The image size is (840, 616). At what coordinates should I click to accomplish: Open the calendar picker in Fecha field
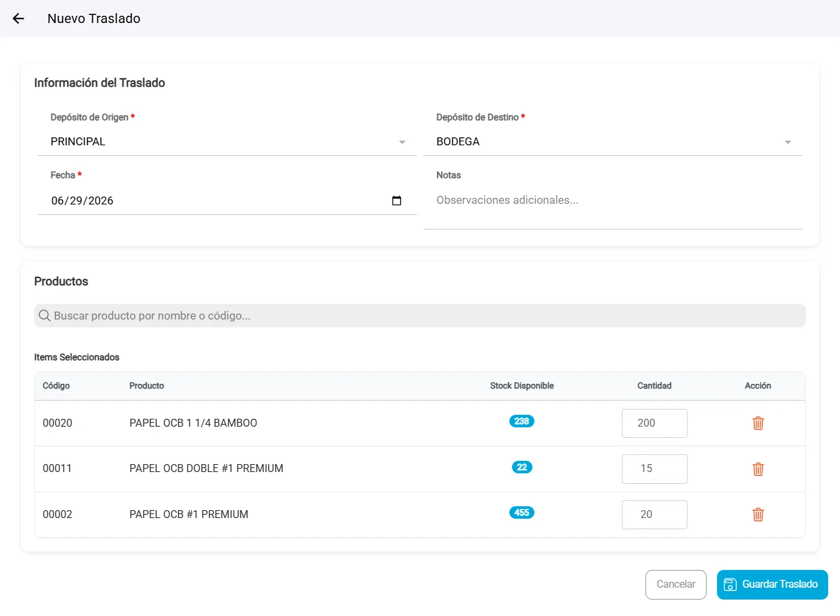(396, 201)
